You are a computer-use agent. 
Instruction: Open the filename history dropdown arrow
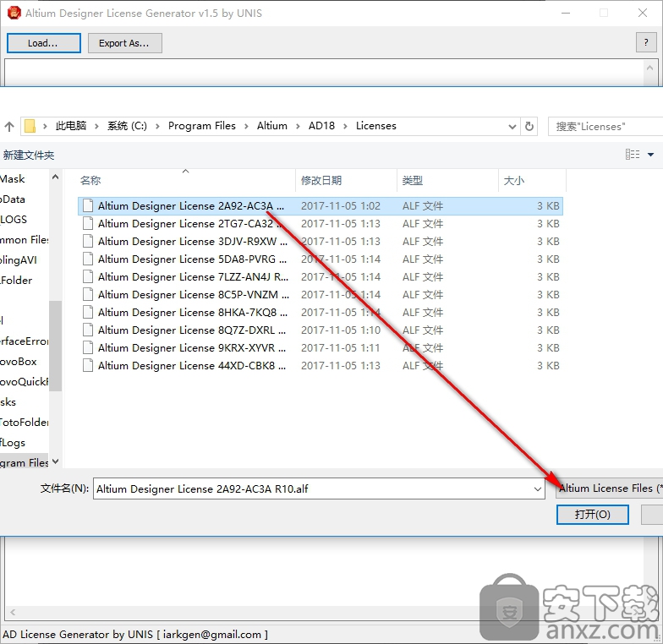(x=538, y=488)
